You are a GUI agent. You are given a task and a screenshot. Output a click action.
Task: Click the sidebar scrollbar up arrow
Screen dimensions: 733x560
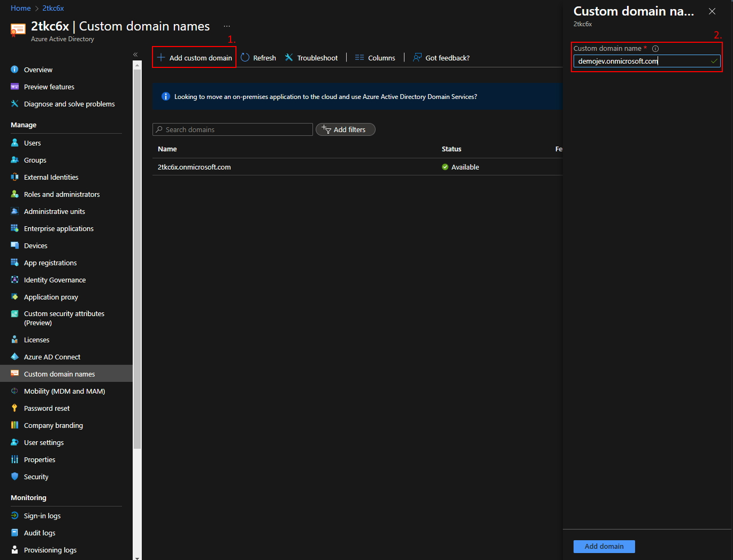138,65
